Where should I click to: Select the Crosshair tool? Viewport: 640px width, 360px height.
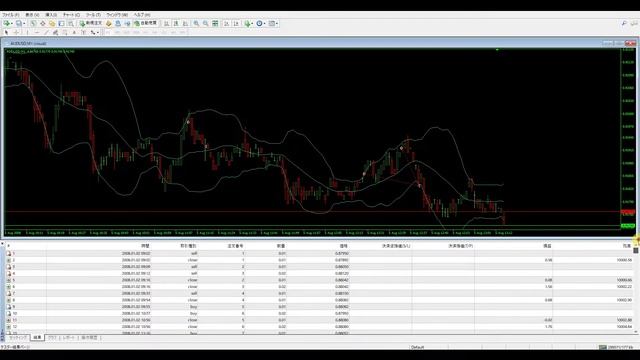tap(16, 32)
